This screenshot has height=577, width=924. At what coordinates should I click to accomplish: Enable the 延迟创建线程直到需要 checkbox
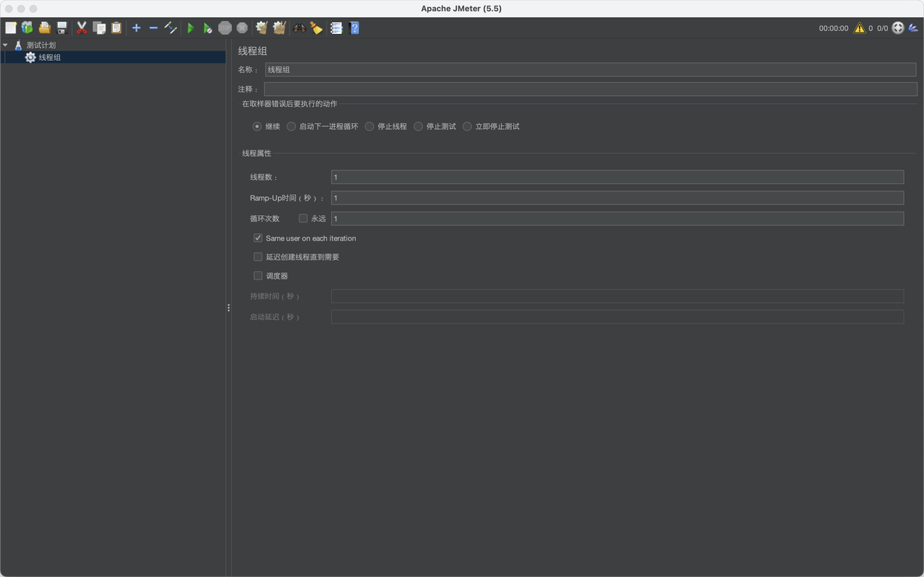[x=258, y=256]
